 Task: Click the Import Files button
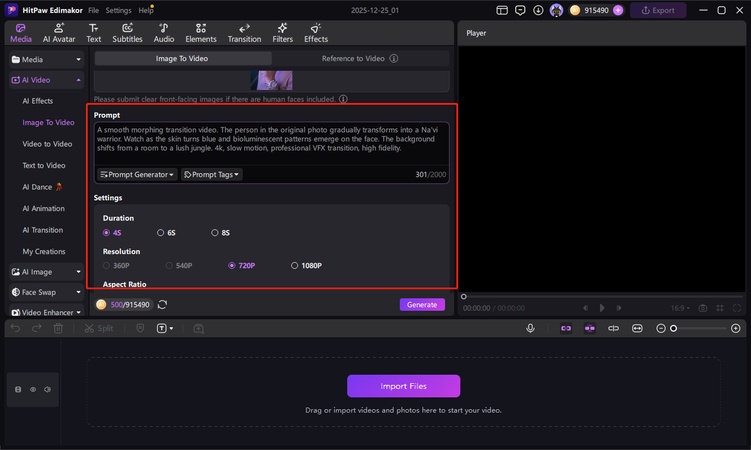pyautogui.click(x=403, y=386)
